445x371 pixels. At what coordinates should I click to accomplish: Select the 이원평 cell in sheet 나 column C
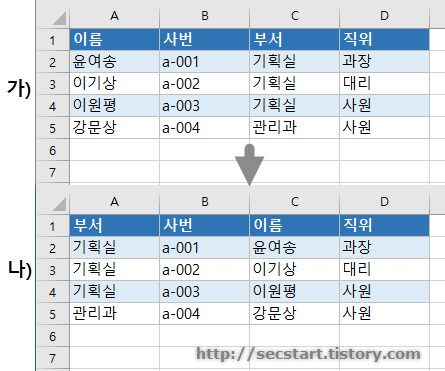click(x=294, y=291)
